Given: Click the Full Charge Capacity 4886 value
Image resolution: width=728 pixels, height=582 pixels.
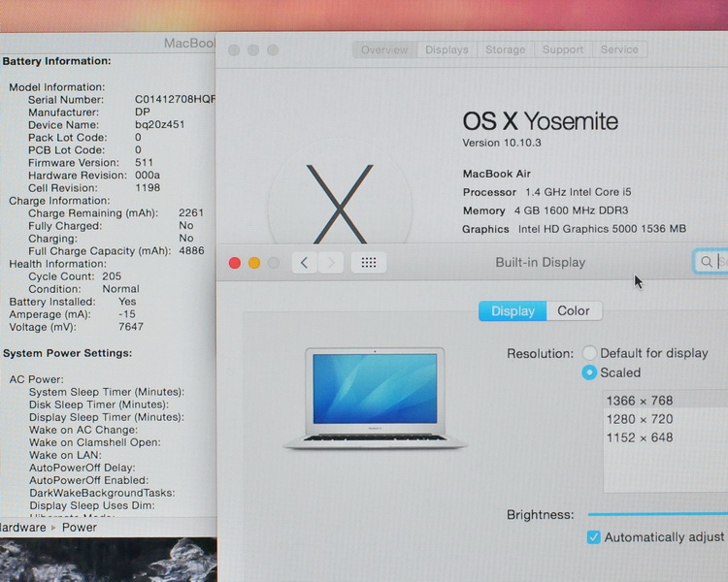Looking at the screenshot, I should (192, 251).
